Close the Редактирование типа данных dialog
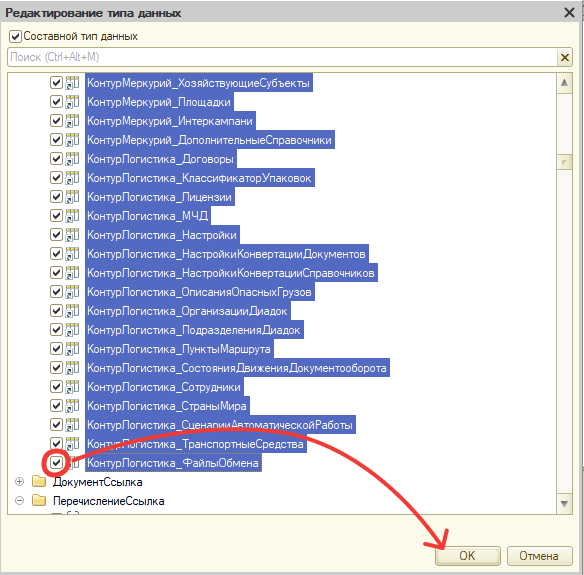Screen dimensions: 584x575 pyautogui.click(x=569, y=13)
